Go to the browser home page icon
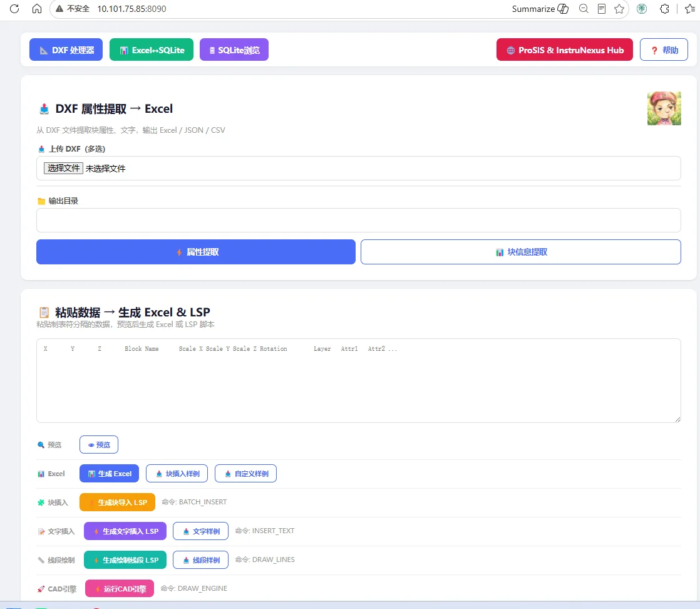Image resolution: width=700 pixels, height=609 pixels. (x=37, y=9)
